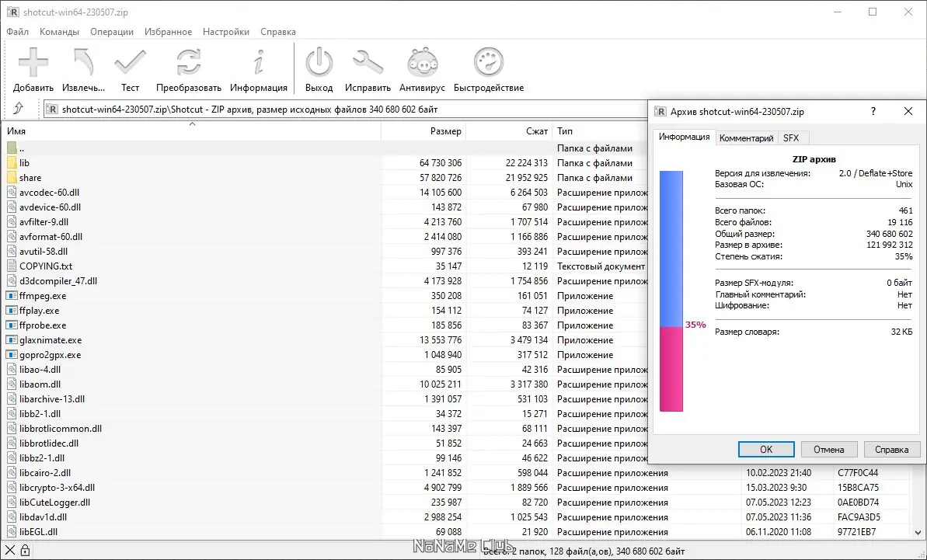927x560 pixels.
Task: Click the ffmpeg.exe application icon
Action: (12, 296)
